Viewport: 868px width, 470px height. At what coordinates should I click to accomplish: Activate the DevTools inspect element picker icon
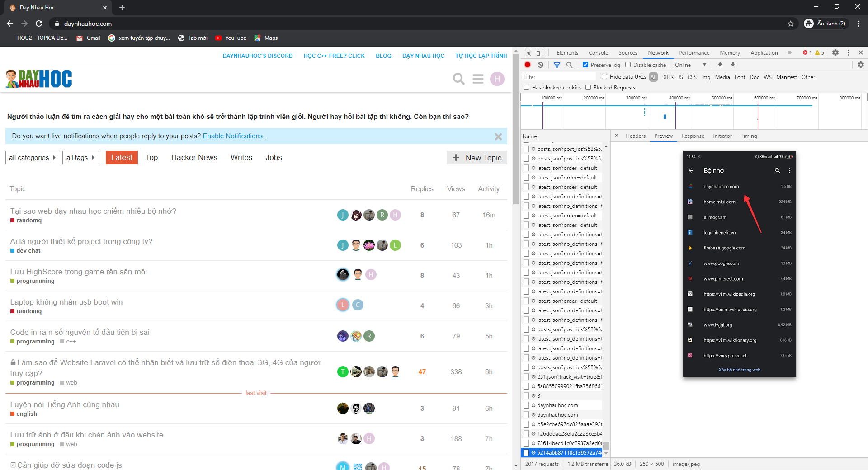[x=528, y=52]
